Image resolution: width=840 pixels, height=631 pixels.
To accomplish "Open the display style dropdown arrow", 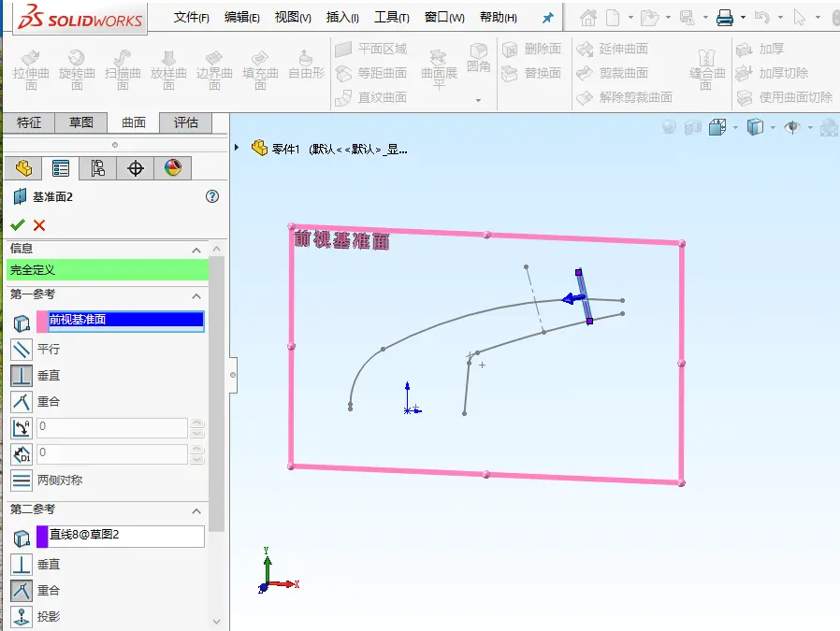I will coord(773,127).
